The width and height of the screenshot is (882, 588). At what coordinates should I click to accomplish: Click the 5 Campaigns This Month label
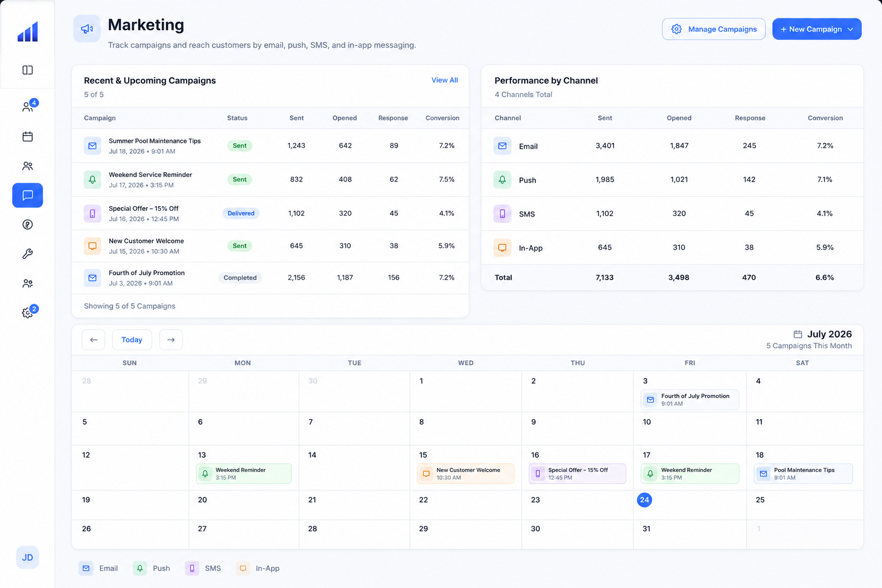pyautogui.click(x=809, y=346)
